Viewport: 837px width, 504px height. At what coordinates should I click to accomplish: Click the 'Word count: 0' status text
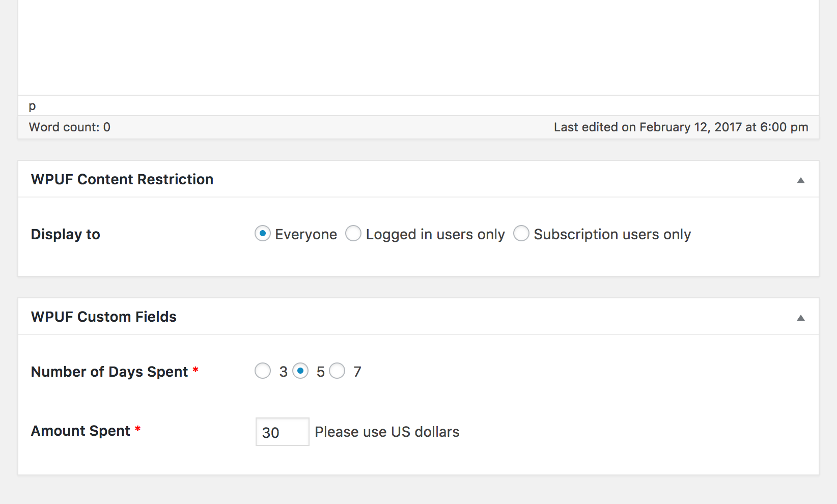click(x=70, y=127)
